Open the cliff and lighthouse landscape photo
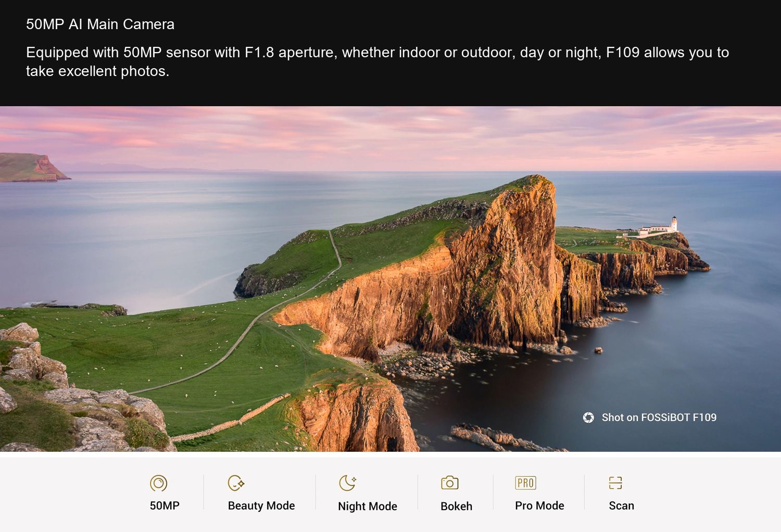 click(391, 279)
